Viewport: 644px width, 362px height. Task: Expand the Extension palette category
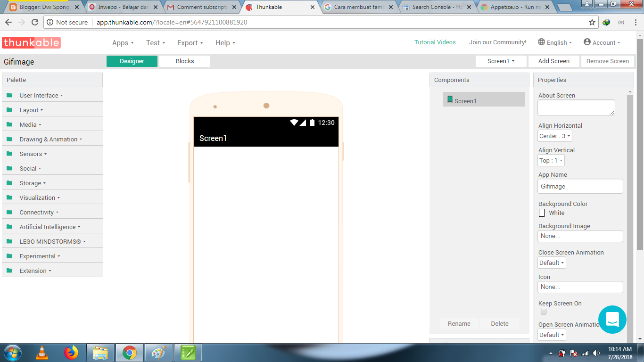[35, 271]
